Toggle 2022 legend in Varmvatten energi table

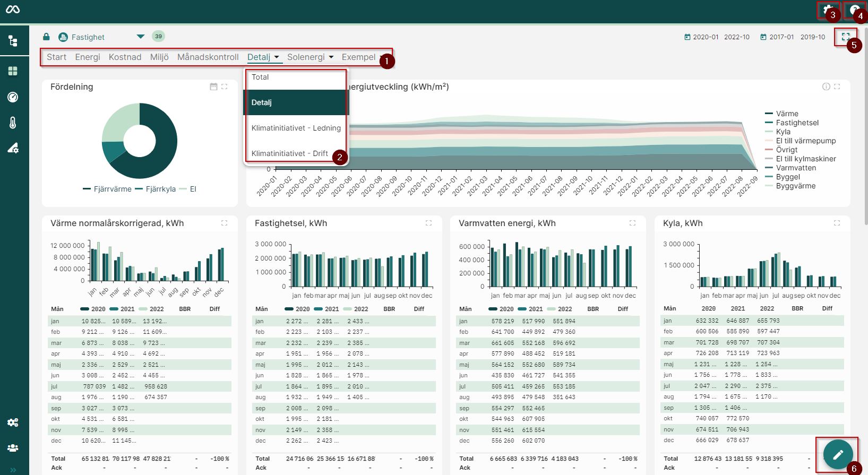coord(560,309)
